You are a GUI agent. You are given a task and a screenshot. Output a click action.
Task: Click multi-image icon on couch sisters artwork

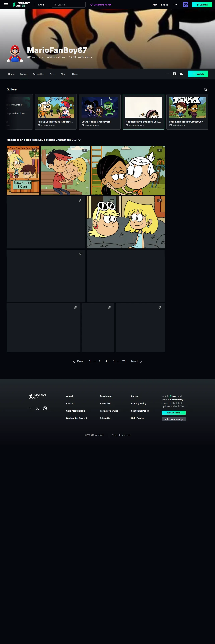coord(159,200)
